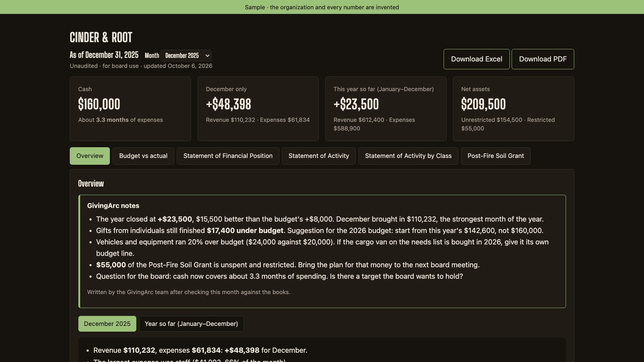The width and height of the screenshot is (644, 362).
Task: Click 'This year so far (January–December)' card label
Action: point(384,89)
